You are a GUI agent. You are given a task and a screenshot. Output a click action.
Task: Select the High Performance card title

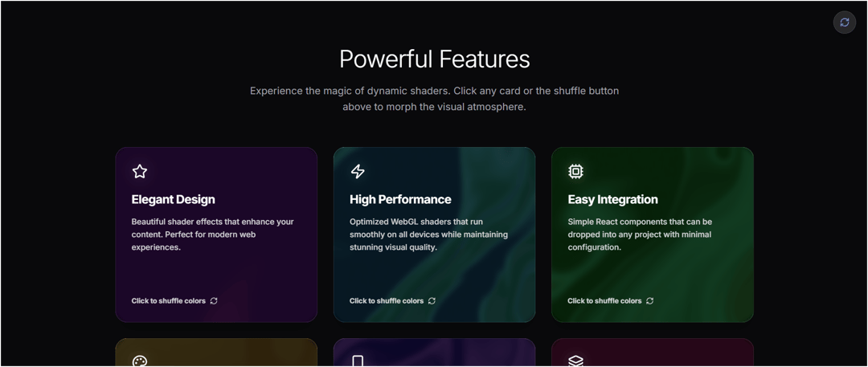400,199
